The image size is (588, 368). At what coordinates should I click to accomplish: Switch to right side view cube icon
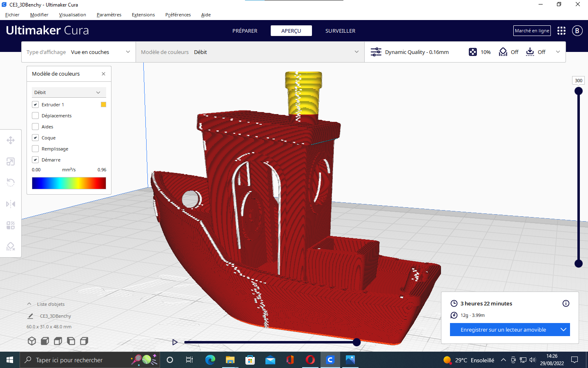[84, 341]
